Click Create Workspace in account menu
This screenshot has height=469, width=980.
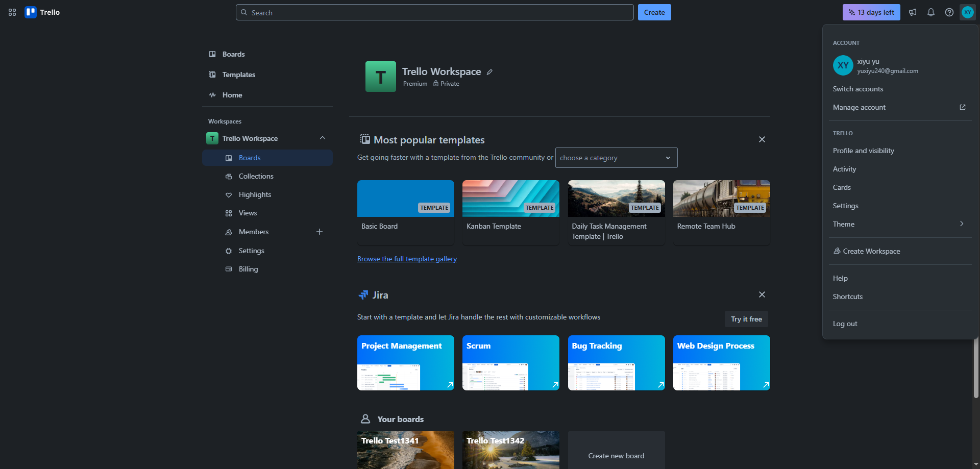point(900,251)
